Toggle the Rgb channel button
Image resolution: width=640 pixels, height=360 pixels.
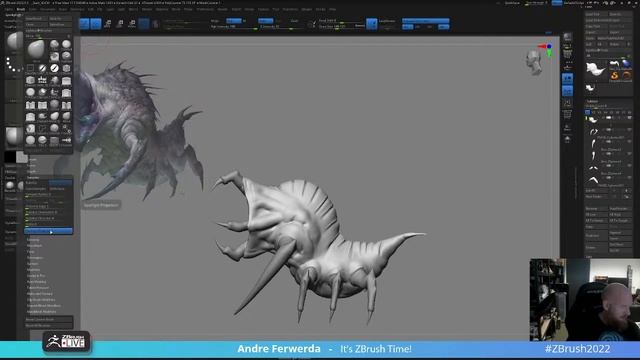[x=234, y=21]
